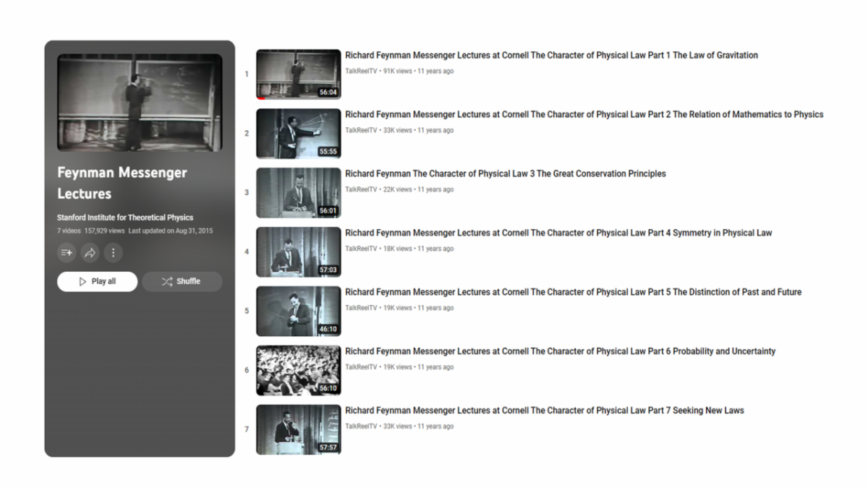Click the red watch-progress bar on video one

pos(264,97)
